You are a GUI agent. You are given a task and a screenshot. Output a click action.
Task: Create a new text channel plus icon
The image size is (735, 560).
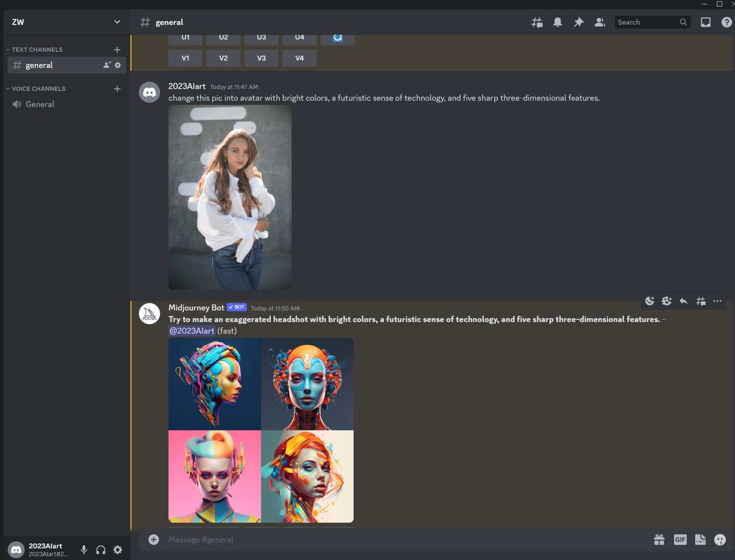click(x=117, y=49)
